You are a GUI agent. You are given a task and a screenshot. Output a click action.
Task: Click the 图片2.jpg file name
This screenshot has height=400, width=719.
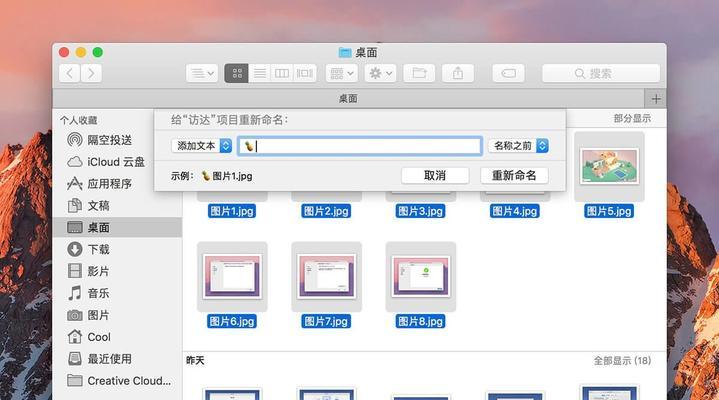(x=326, y=211)
